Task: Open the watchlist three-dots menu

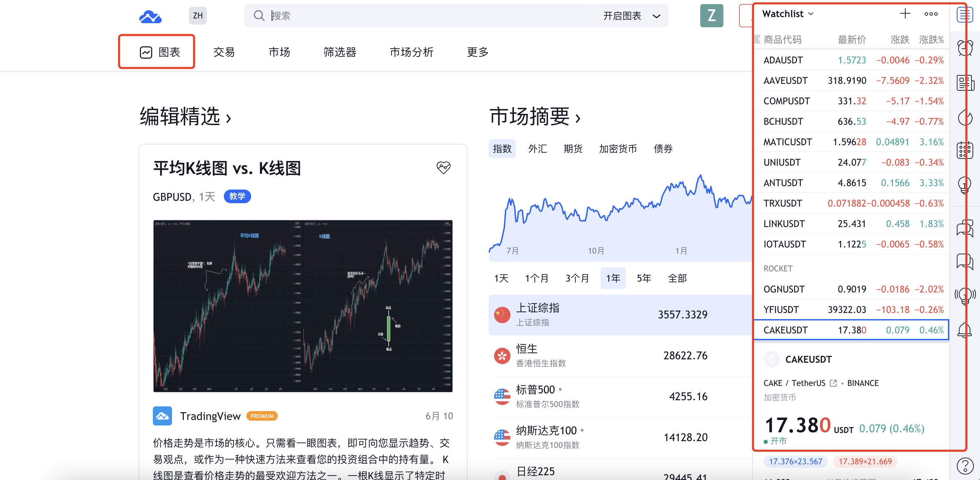Action: [931, 14]
